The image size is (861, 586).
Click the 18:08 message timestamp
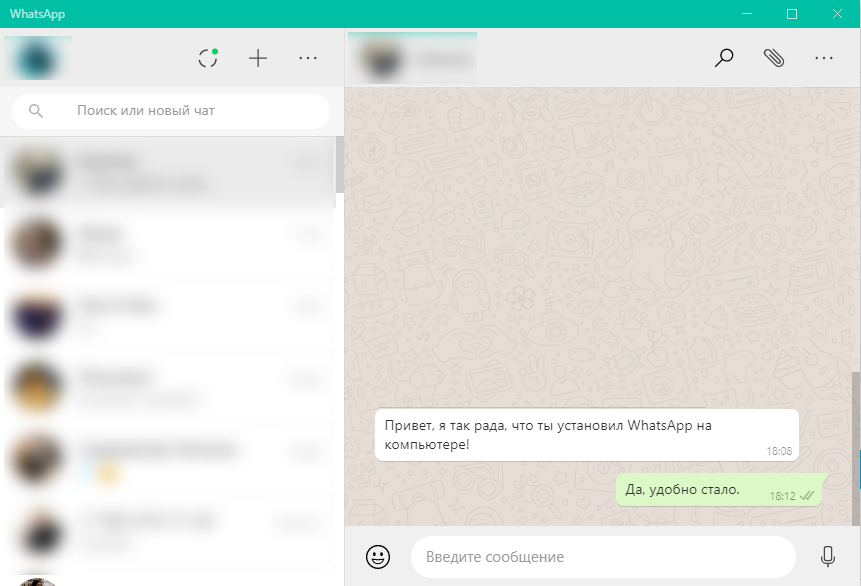click(779, 451)
